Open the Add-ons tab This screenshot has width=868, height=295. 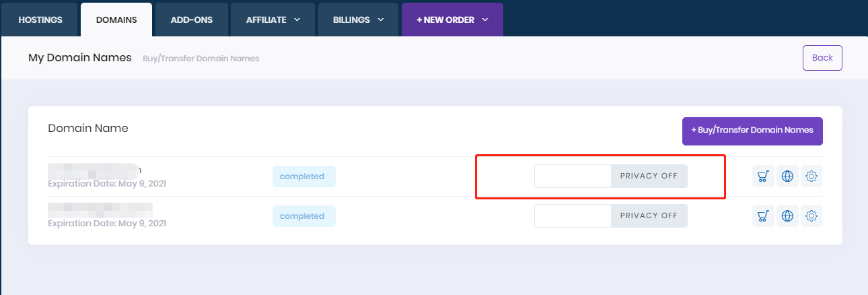(x=192, y=20)
